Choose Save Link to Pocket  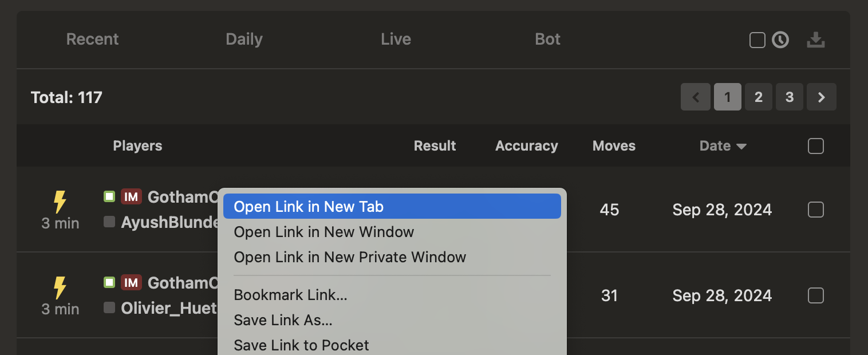point(301,345)
